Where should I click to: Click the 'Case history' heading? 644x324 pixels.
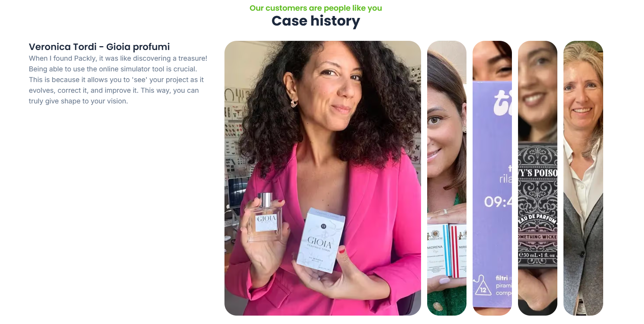tap(316, 21)
